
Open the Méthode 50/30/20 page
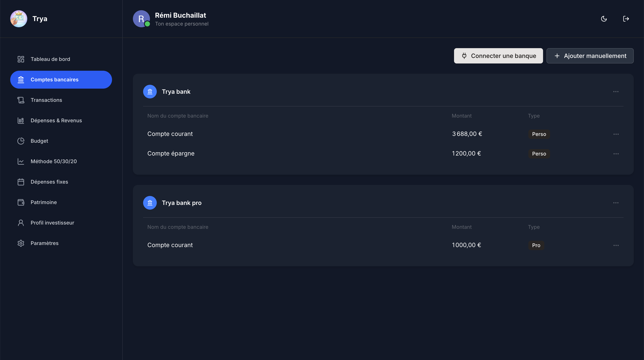click(x=53, y=161)
